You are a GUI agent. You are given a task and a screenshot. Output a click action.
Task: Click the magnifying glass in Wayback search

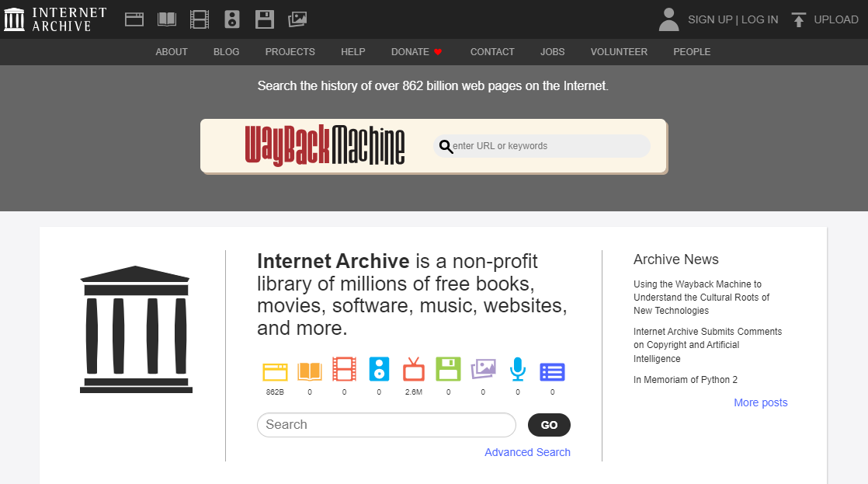point(446,146)
